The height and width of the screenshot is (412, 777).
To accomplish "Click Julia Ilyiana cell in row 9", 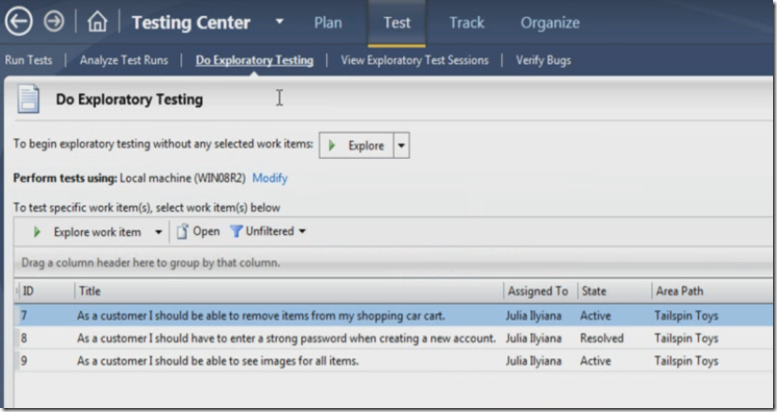I will (x=533, y=361).
